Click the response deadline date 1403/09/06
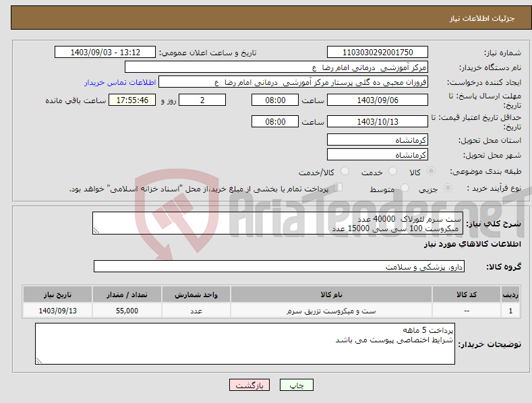Screen dimensions: 532x403 (x=378, y=100)
